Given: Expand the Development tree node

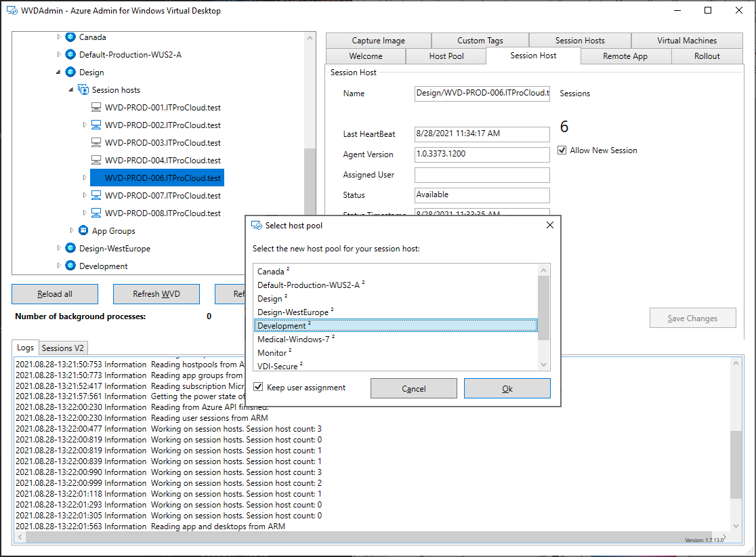Looking at the screenshot, I should click(x=59, y=266).
